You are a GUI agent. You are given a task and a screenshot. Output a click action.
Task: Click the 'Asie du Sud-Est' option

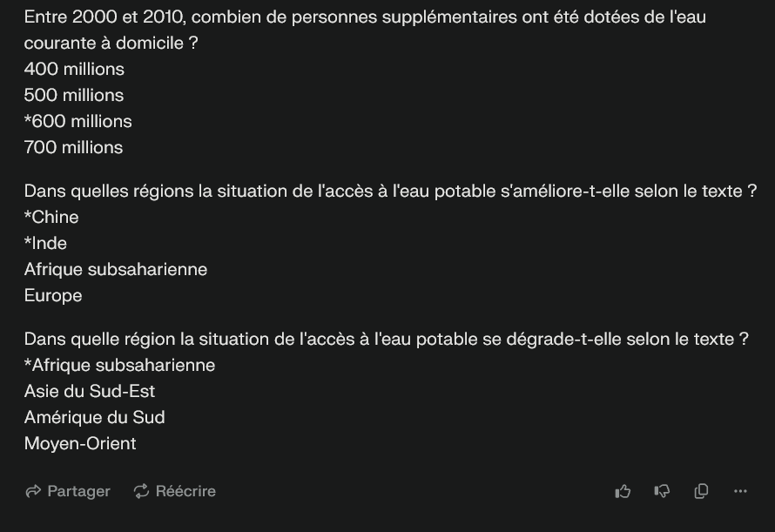pos(90,391)
